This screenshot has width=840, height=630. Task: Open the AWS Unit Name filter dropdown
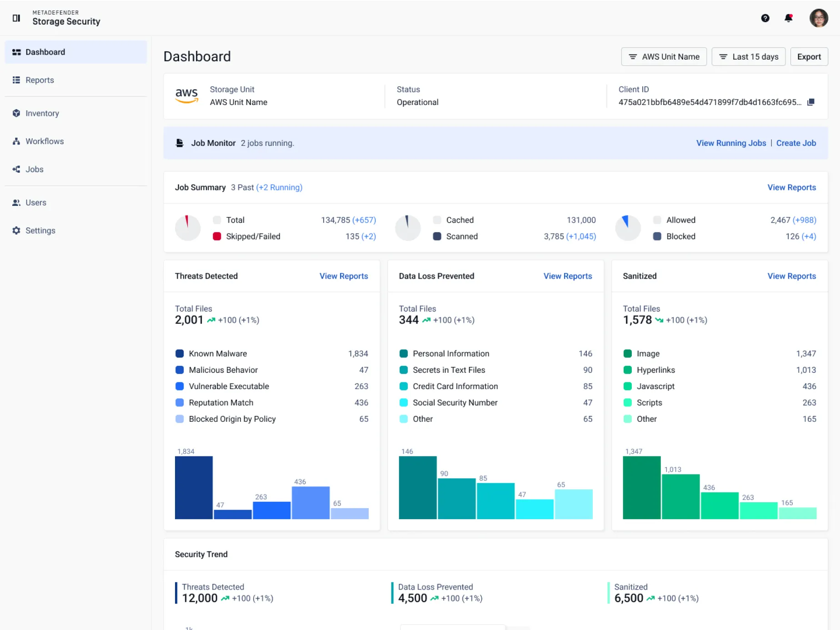664,57
